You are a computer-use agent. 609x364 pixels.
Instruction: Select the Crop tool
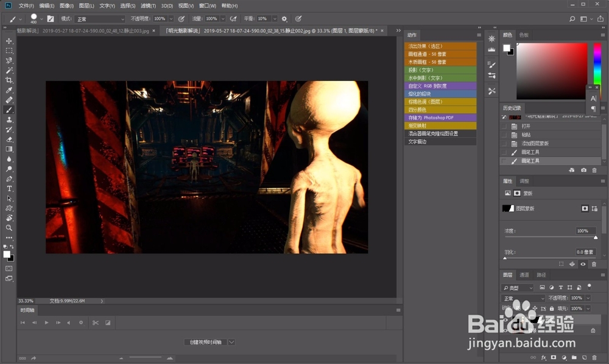pos(9,80)
